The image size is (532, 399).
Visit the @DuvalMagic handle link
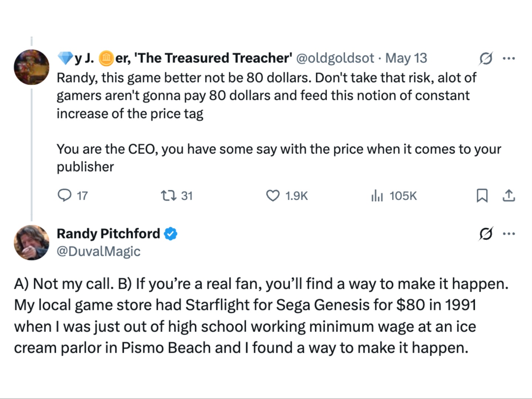tap(98, 251)
